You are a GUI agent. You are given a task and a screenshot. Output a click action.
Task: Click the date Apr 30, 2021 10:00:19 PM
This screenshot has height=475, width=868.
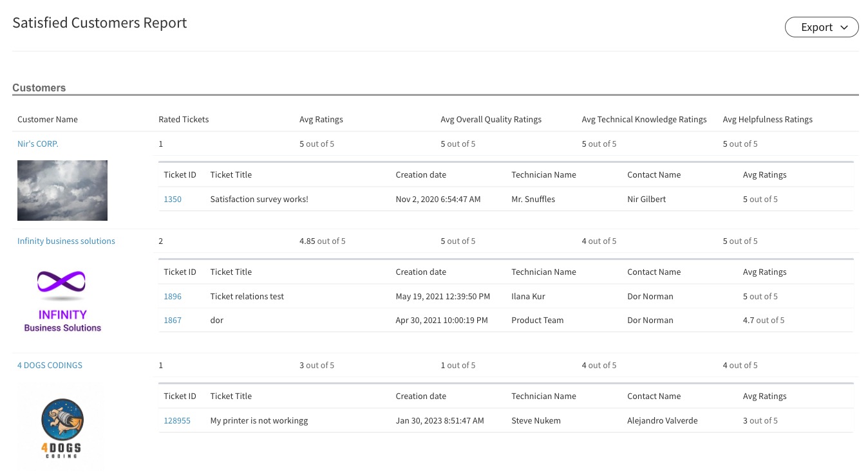[442, 321]
